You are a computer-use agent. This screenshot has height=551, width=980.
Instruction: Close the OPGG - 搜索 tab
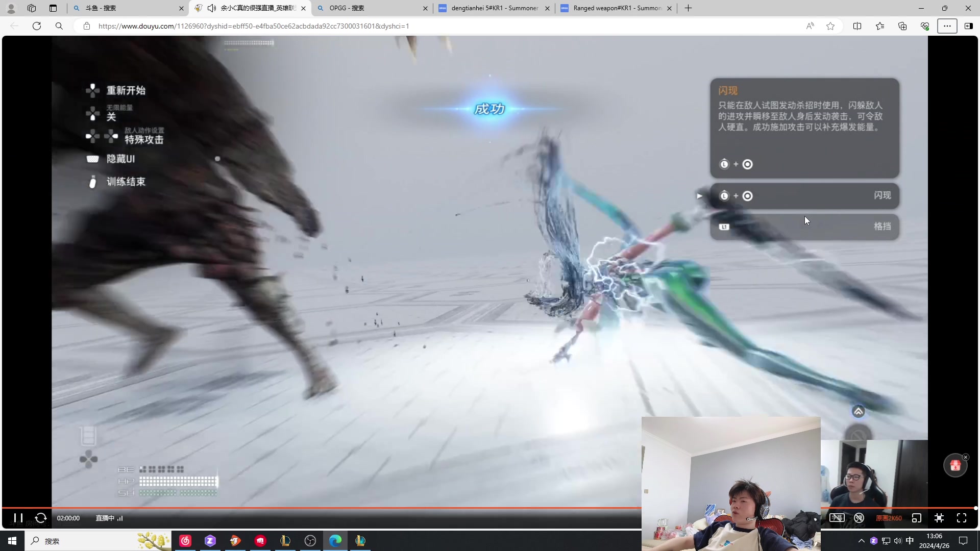tap(425, 8)
